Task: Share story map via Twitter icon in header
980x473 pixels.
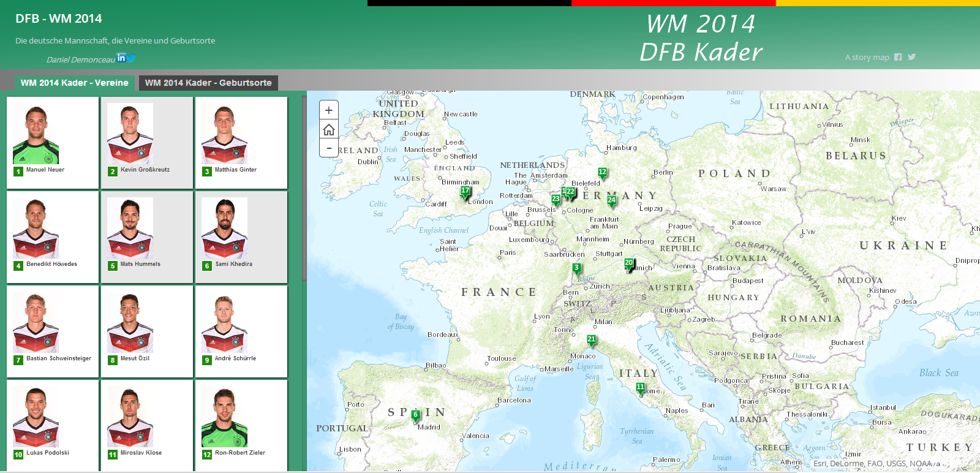Action: pos(911,57)
